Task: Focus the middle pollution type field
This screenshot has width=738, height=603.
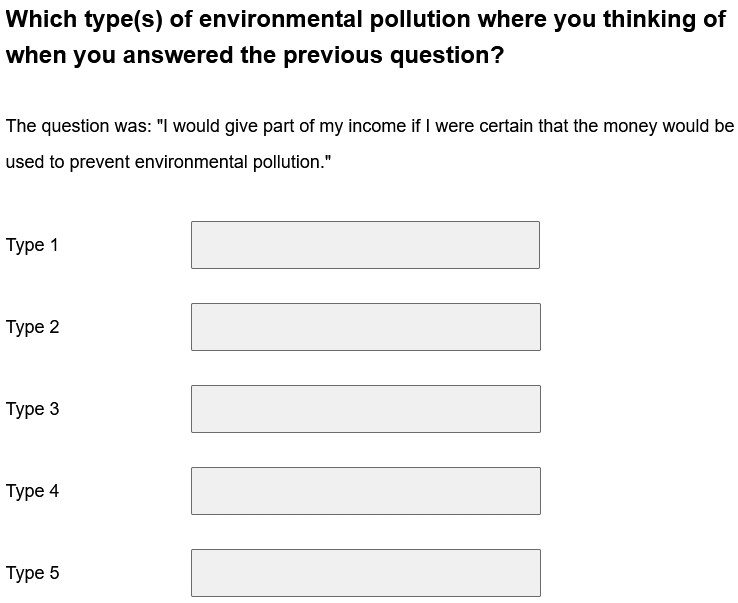Action: [366, 409]
